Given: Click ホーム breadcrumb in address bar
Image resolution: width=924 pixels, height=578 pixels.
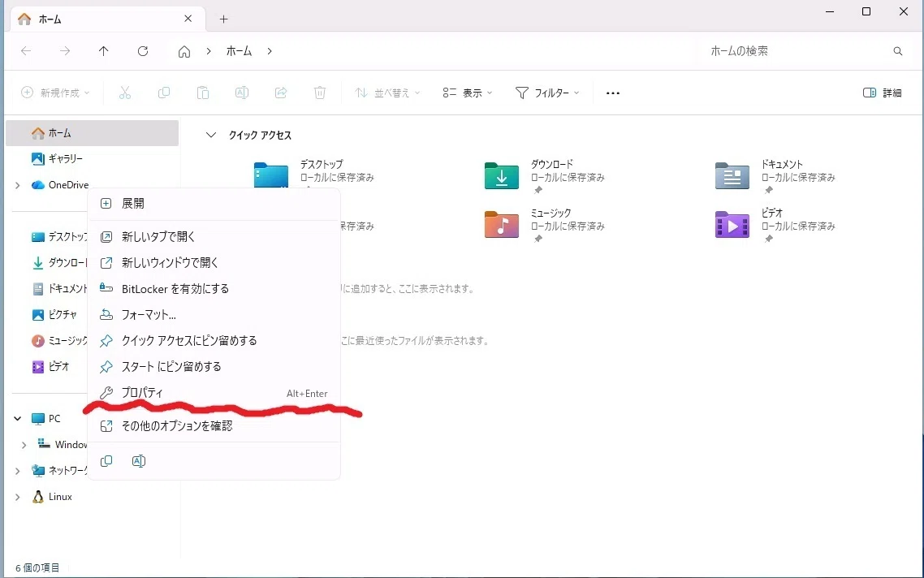Looking at the screenshot, I should pyautogui.click(x=240, y=51).
